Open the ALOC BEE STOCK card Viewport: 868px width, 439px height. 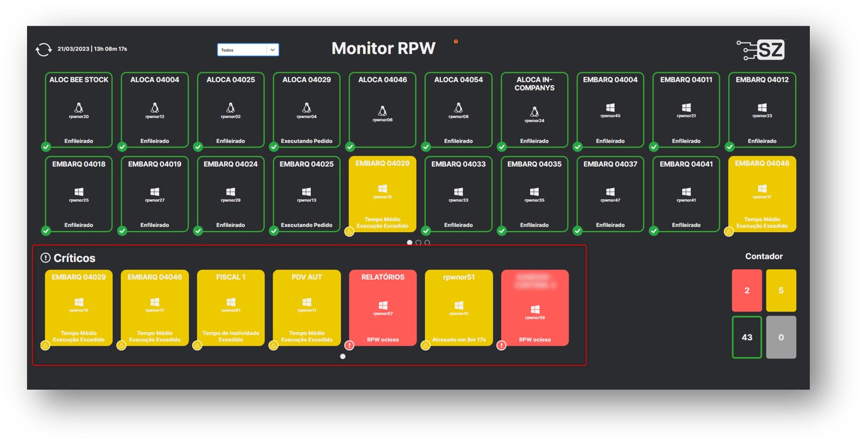pos(79,110)
